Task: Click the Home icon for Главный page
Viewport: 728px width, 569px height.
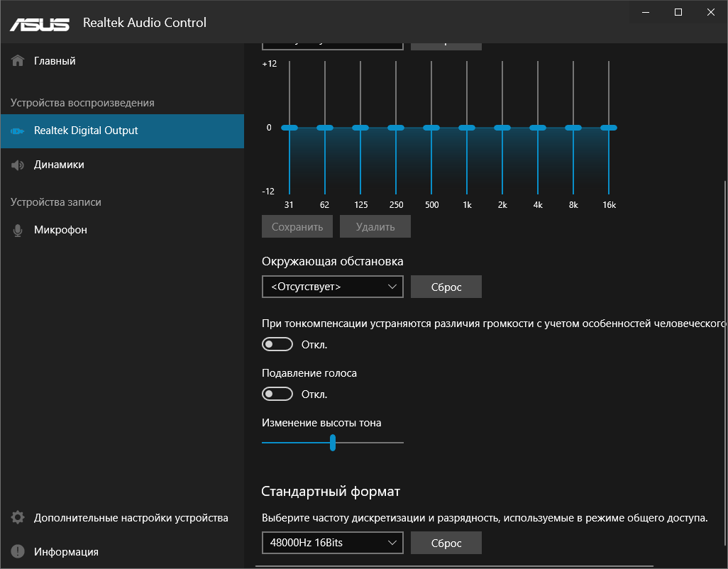Action: point(17,60)
